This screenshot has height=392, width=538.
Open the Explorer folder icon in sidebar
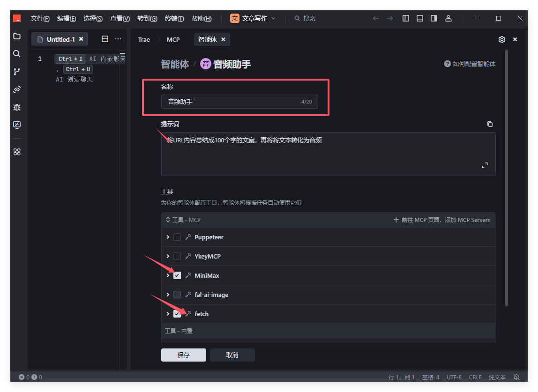coord(17,36)
